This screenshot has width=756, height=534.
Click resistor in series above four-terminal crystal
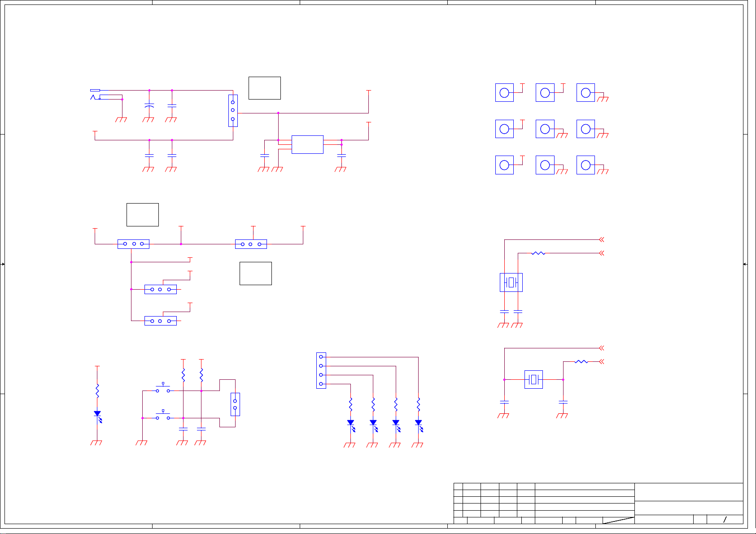[538, 253]
